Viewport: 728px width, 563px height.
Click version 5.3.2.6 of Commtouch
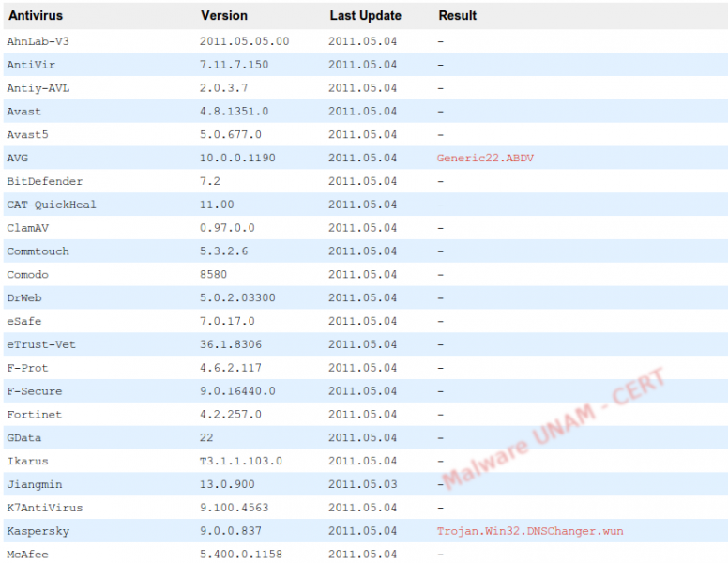click(224, 251)
